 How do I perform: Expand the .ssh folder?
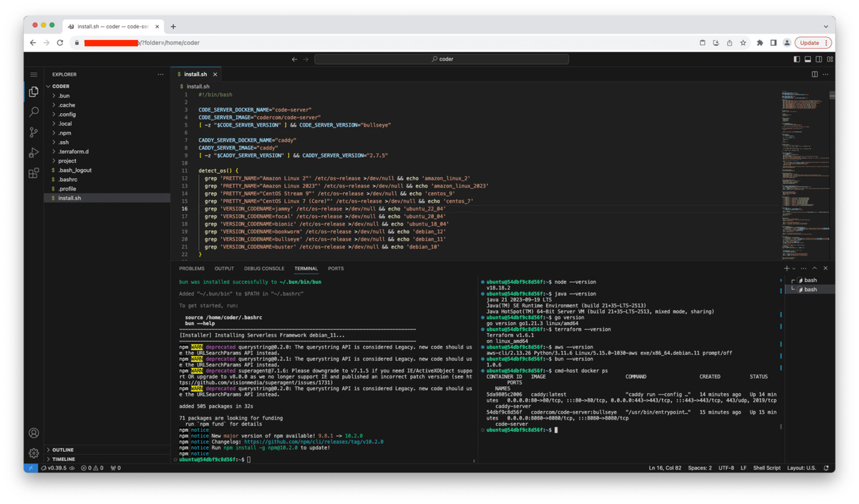coord(107,142)
